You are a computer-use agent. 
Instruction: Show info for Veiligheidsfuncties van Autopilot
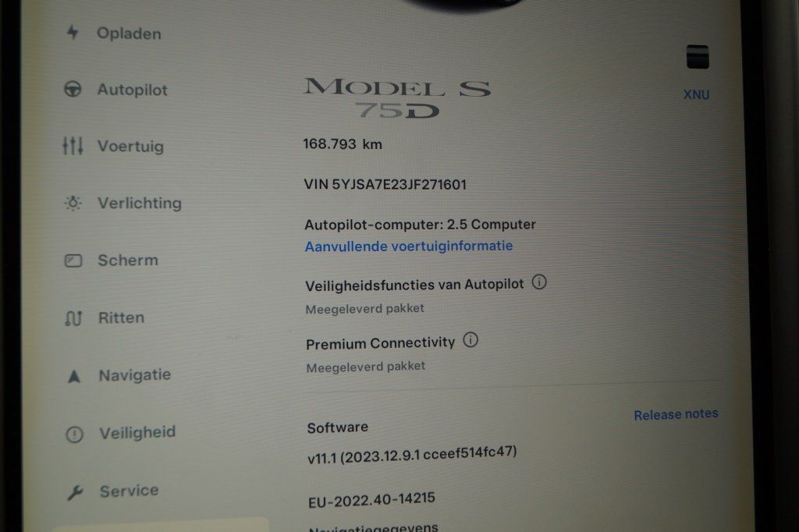pyautogui.click(x=539, y=282)
